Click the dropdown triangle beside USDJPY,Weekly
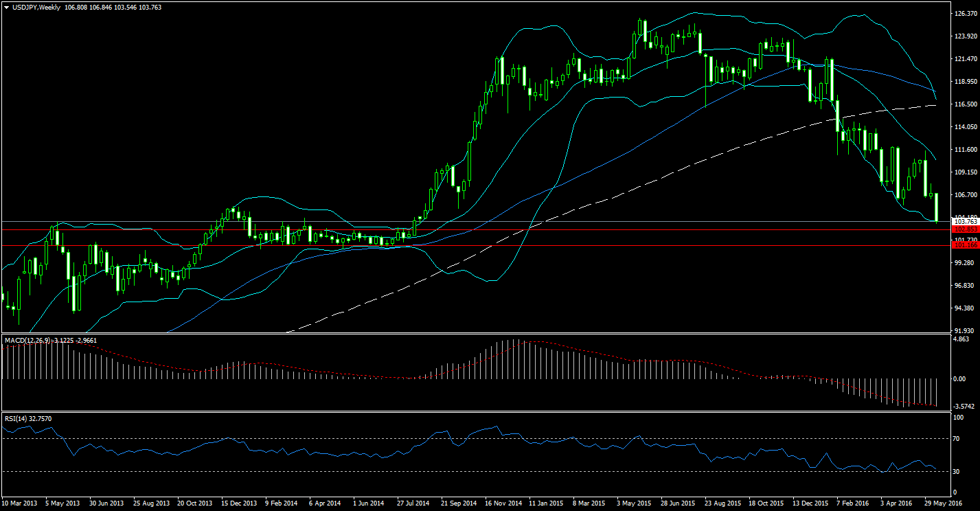 tap(6, 8)
